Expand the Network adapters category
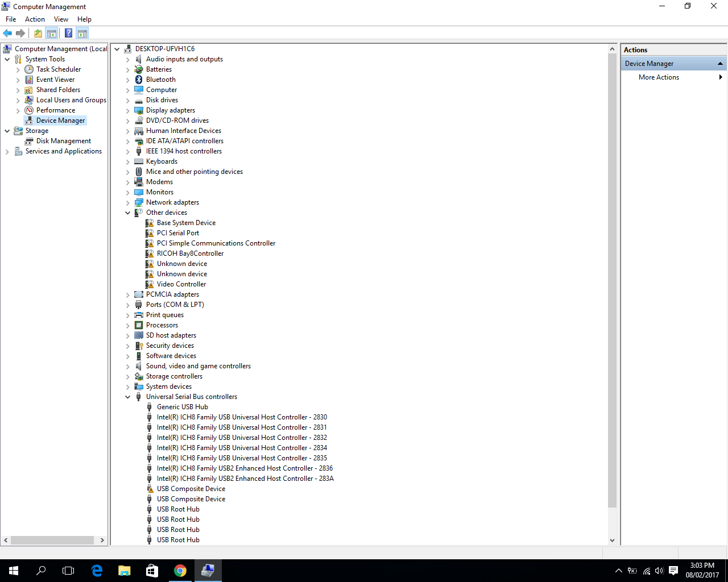Image resolution: width=728 pixels, height=582 pixels. tap(128, 202)
